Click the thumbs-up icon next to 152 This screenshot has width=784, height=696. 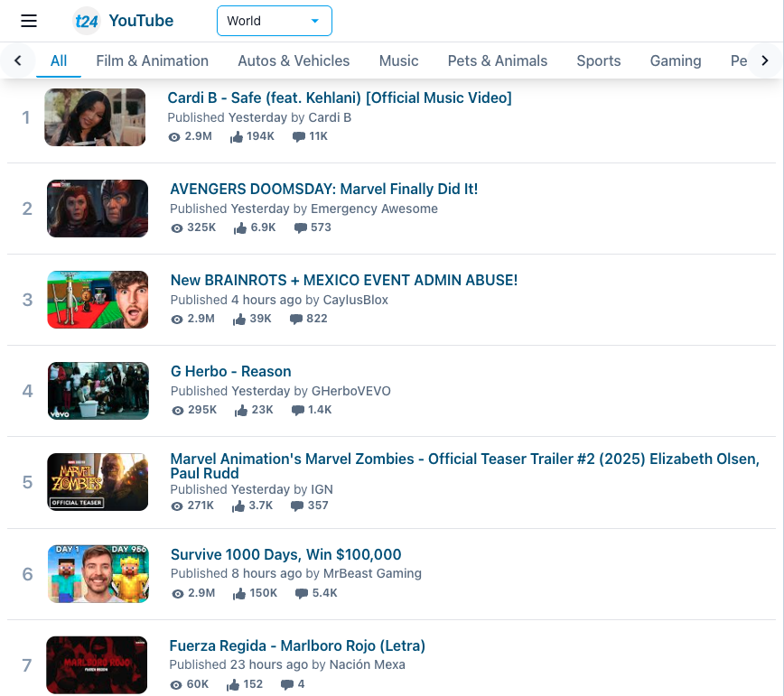click(x=232, y=684)
